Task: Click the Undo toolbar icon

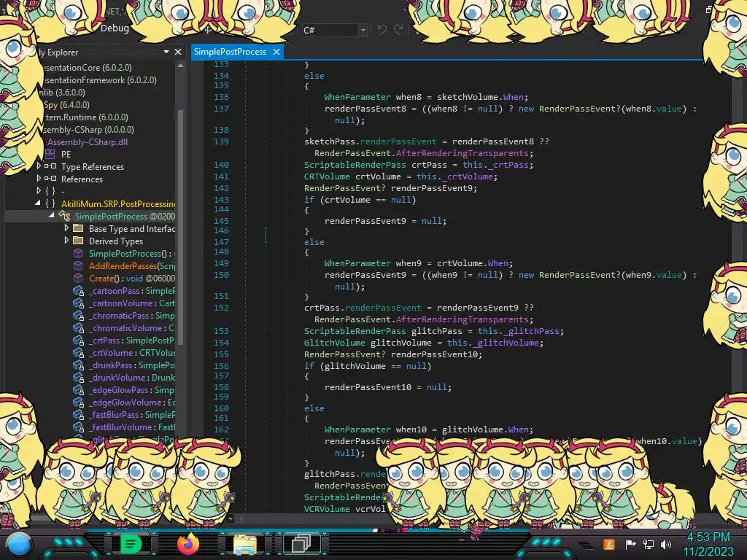Action: (x=382, y=29)
